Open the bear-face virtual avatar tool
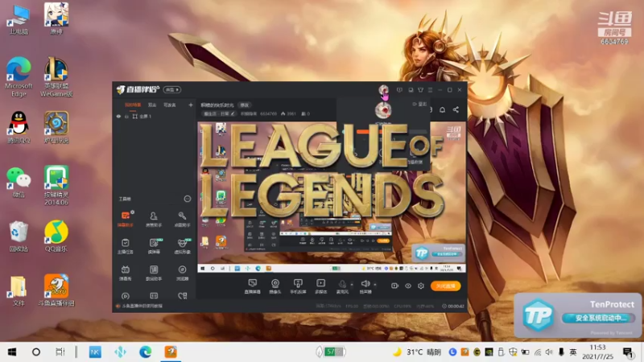644x362 pixels. click(x=183, y=246)
